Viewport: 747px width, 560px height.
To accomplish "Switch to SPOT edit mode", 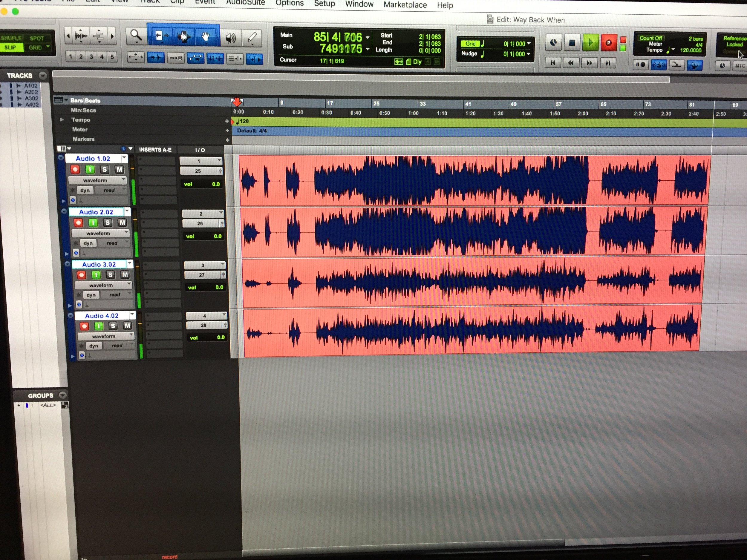I will pos(36,39).
